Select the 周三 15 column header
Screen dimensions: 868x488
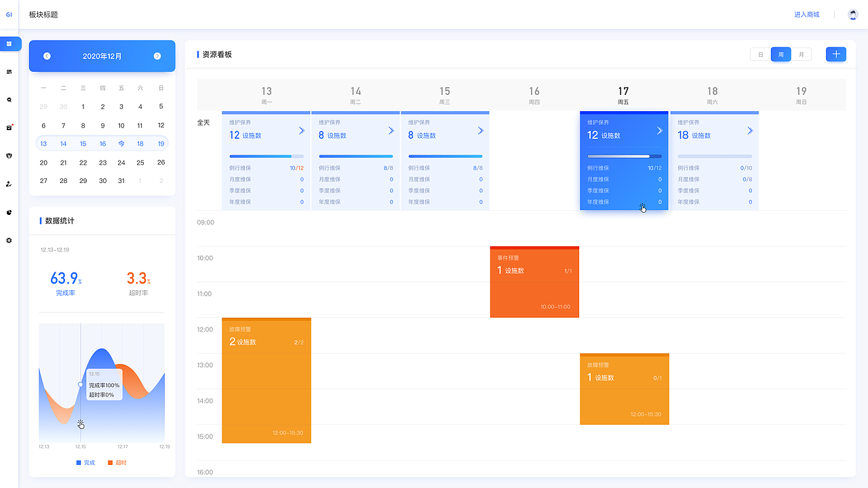click(x=445, y=95)
